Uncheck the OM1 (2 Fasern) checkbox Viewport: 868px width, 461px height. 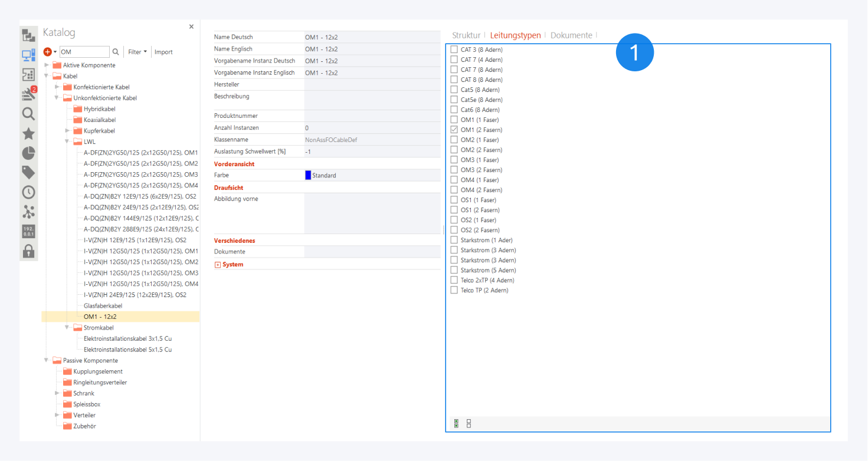click(x=454, y=130)
